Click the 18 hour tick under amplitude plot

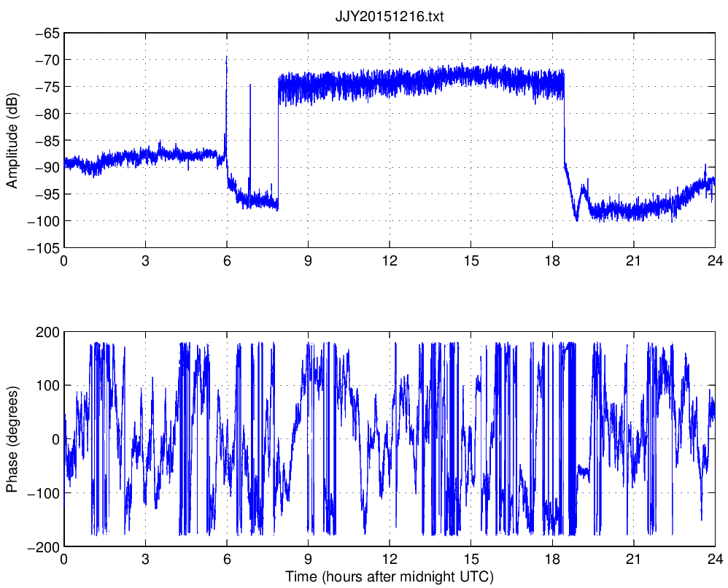coord(552,260)
